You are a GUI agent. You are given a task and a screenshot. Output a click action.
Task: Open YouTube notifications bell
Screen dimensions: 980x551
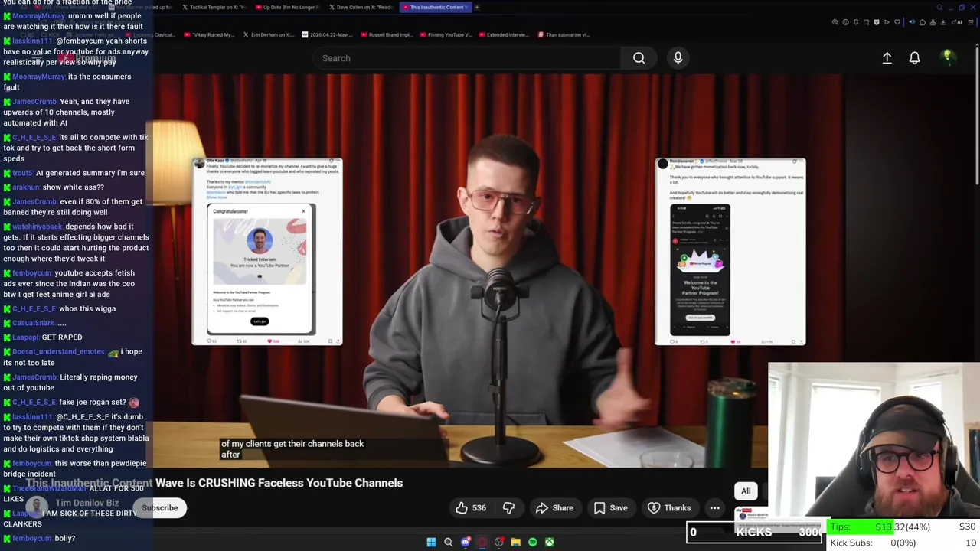point(914,58)
